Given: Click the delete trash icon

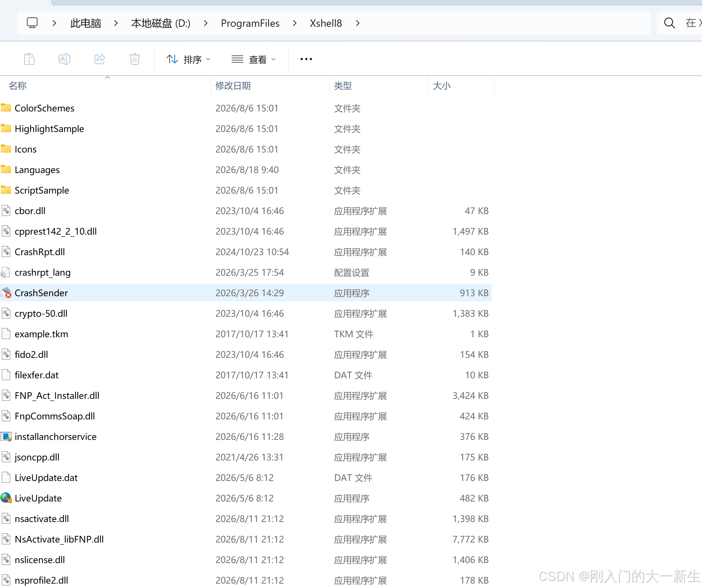Looking at the screenshot, I should (135, 59).
